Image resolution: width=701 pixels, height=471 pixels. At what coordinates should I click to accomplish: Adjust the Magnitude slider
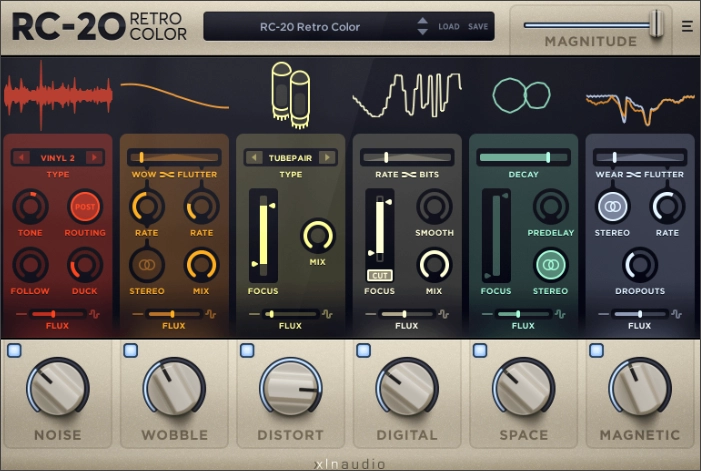point(594,25)
